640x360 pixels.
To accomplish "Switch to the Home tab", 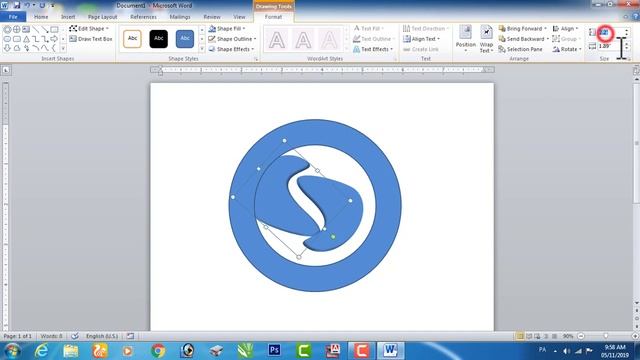I will pyautogui.click(x=41, y=17).
